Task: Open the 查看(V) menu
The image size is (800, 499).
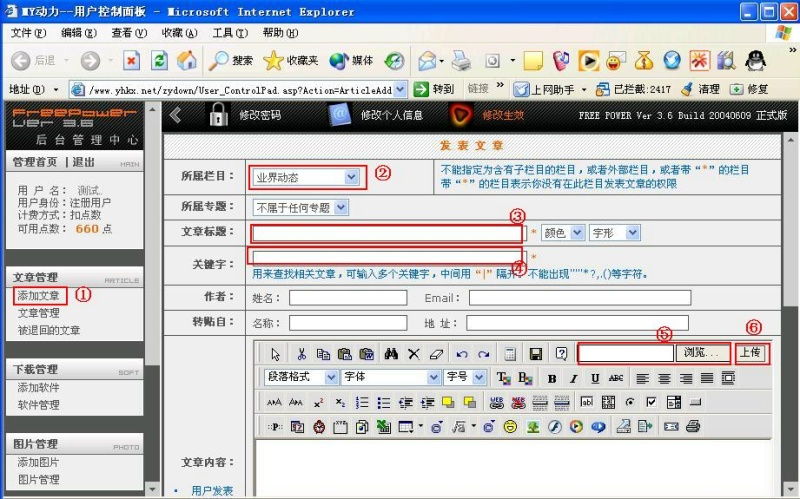Action: click(128, 33)
